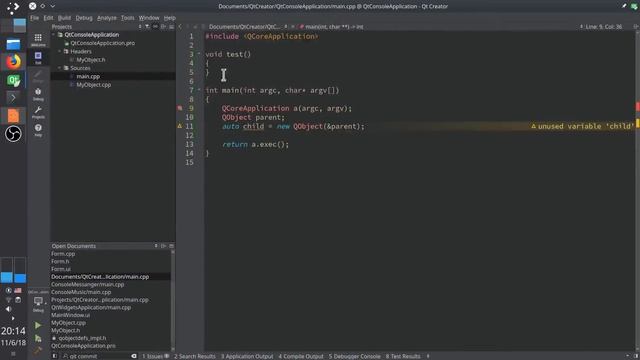Open Debug mode in the mode selector
The image size is (640, 360).
click(38, 94)
